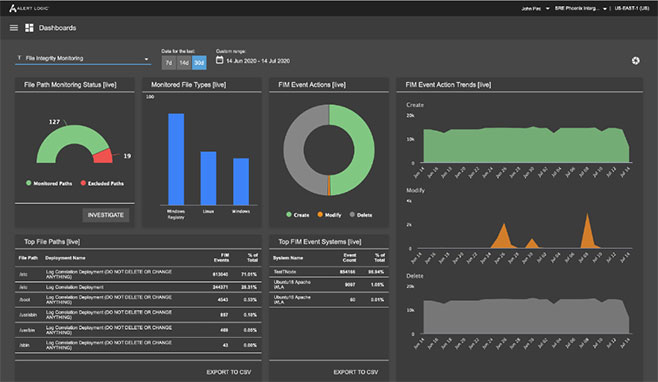Click the Top FIM Event Systems [live] title

320,241
